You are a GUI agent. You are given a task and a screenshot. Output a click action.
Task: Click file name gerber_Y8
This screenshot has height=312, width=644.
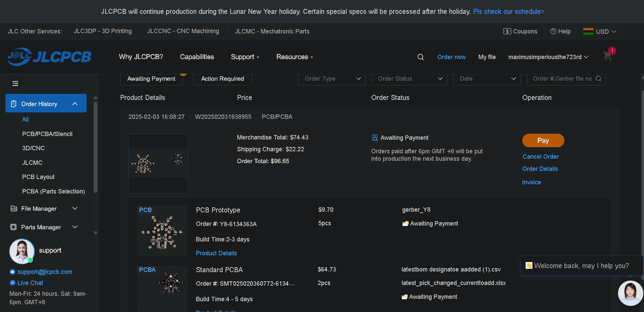tap(416, 210)
